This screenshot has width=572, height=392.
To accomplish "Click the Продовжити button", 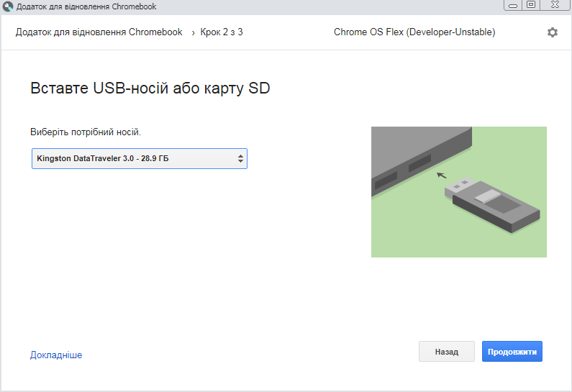I will pos(512,352).
